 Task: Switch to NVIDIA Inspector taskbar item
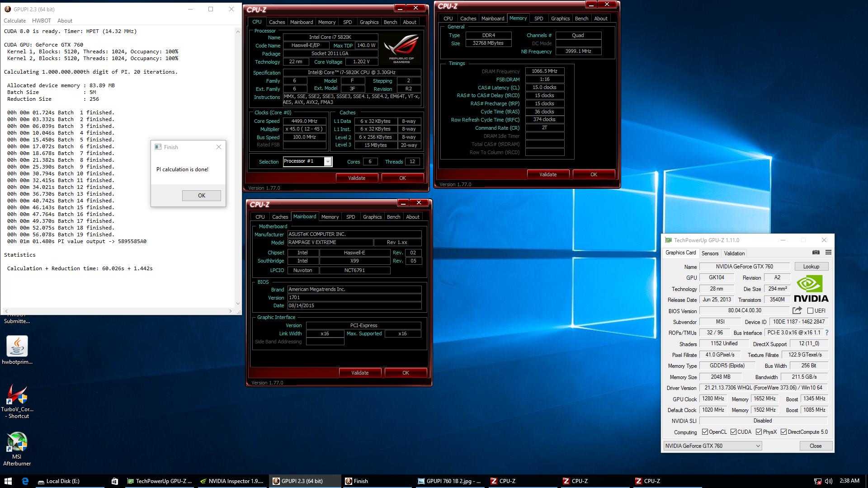tap(232, 481)
